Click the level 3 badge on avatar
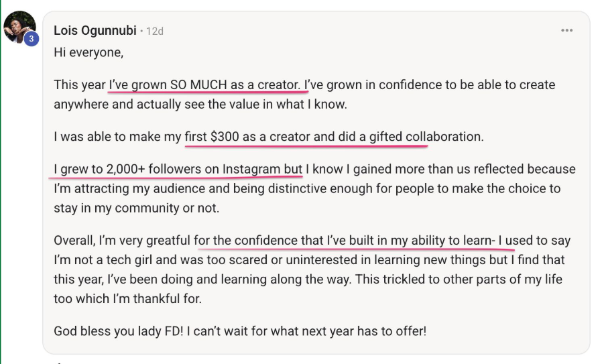The image size is (602, 364). point(31,39)
